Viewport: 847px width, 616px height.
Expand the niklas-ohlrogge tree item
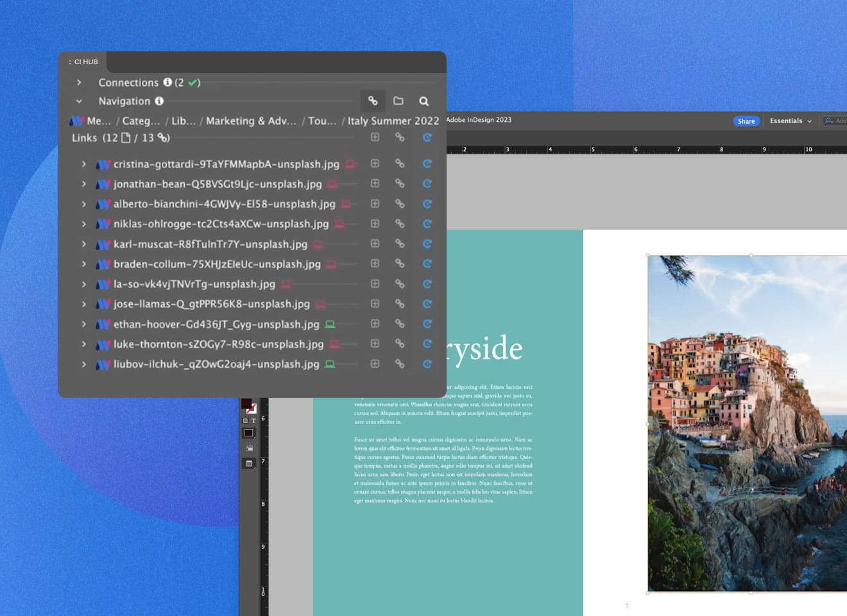click(83, 224)
